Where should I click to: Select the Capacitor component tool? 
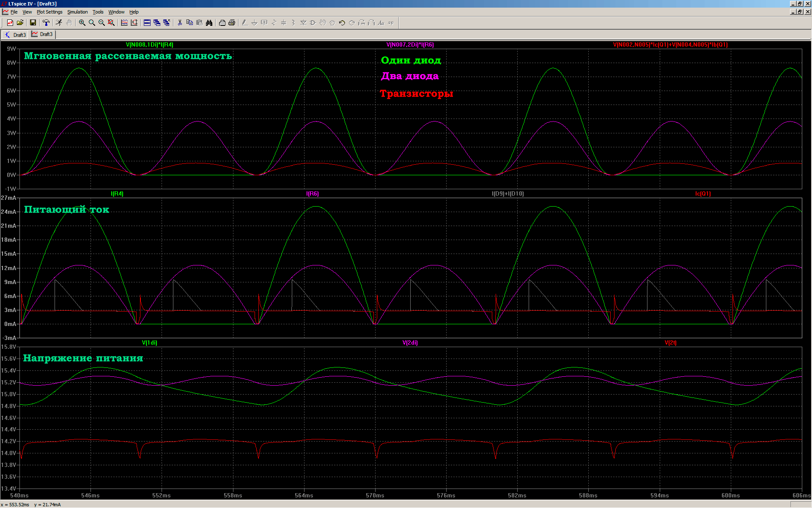point(284,23)
